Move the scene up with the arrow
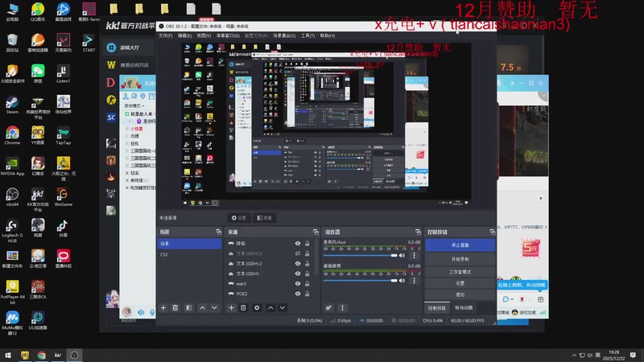 pyautogui.click(x=203, y=307)
